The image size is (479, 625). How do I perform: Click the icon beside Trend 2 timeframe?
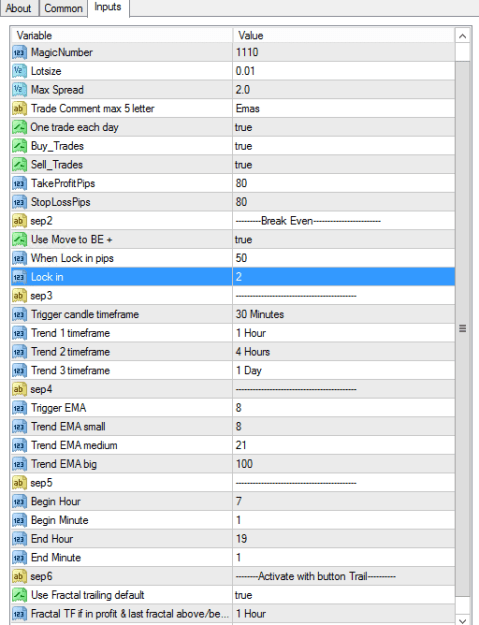coord(19,352)
